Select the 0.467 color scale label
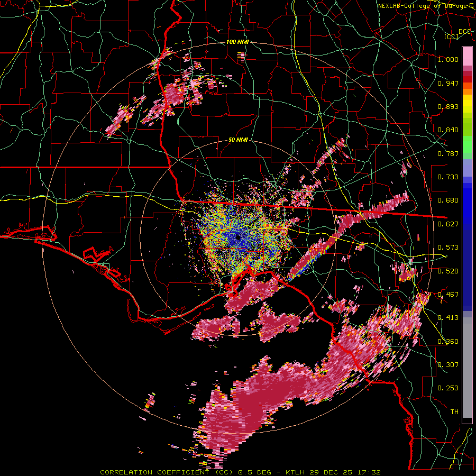 (448, 295)
